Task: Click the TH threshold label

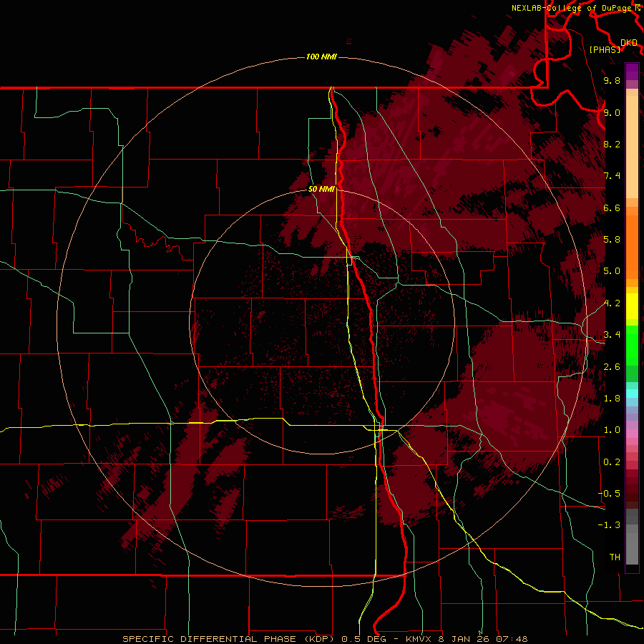Action: coord(615,557)
